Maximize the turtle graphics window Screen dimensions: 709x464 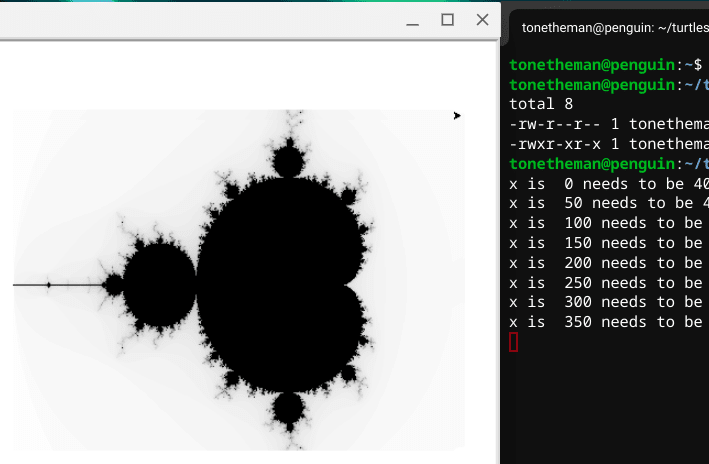(448, 20)
